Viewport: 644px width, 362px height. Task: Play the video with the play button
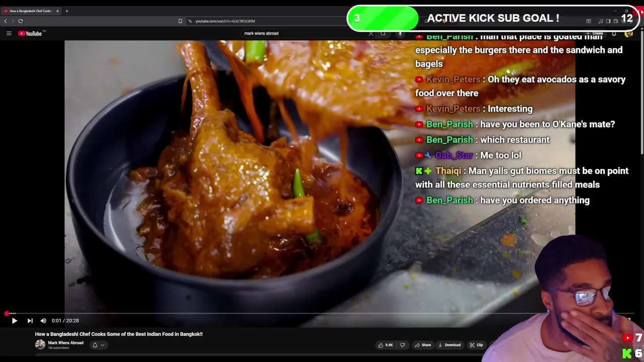14,321
